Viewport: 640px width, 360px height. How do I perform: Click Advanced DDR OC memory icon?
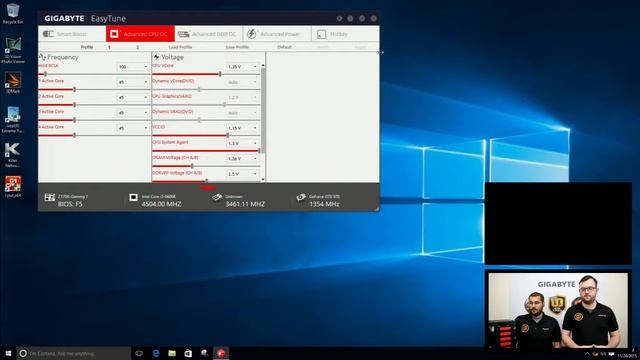184,34
